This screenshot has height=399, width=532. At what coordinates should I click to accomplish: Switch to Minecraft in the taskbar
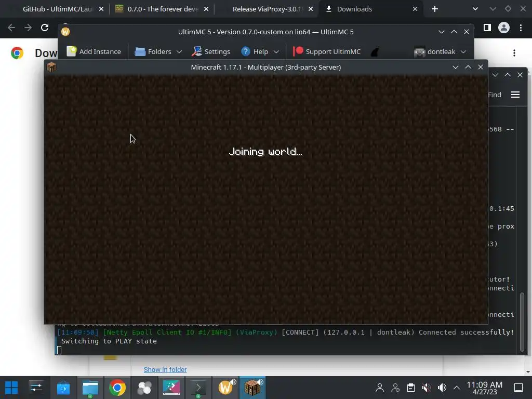tap(252, 388)
